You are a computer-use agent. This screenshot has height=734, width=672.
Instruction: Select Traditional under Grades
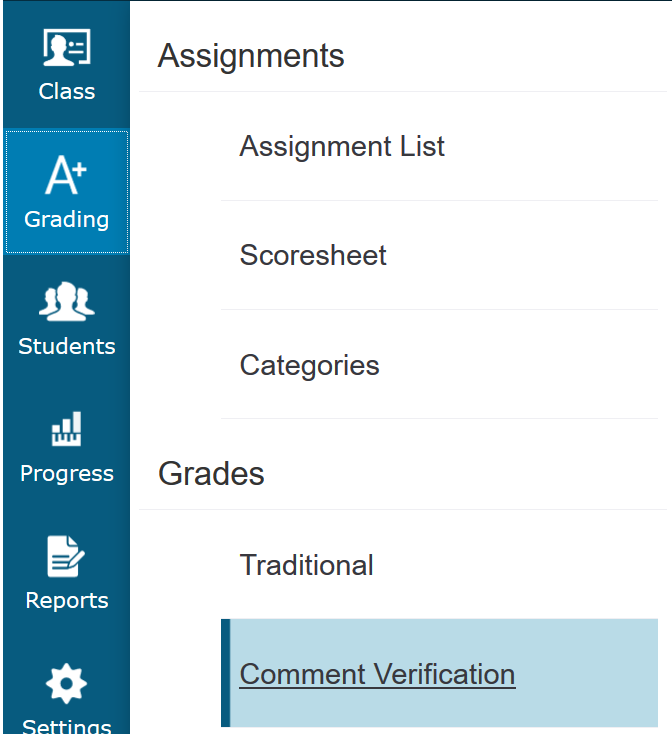click(x=306, y=565)
